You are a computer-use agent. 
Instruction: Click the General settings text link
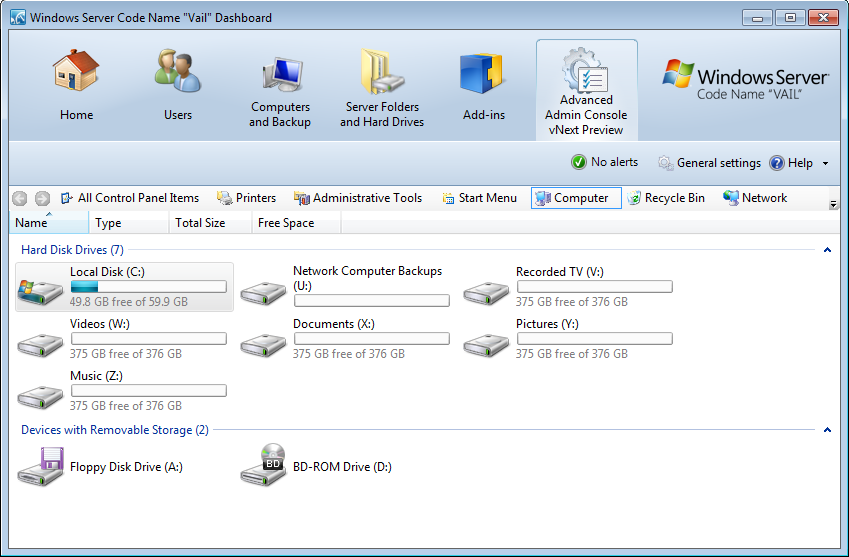pyautogui.click(x=719, y=163)
